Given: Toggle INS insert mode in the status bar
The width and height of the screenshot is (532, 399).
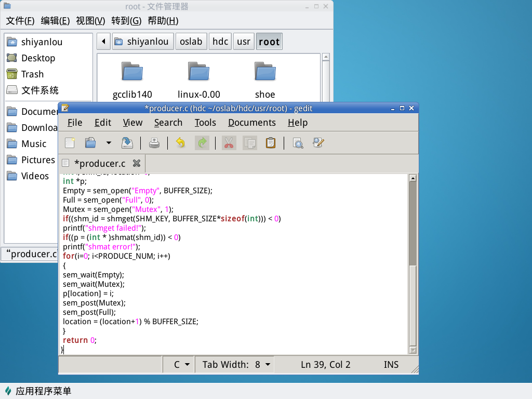Looking at the screenshot, I should (x=391, y=365).
